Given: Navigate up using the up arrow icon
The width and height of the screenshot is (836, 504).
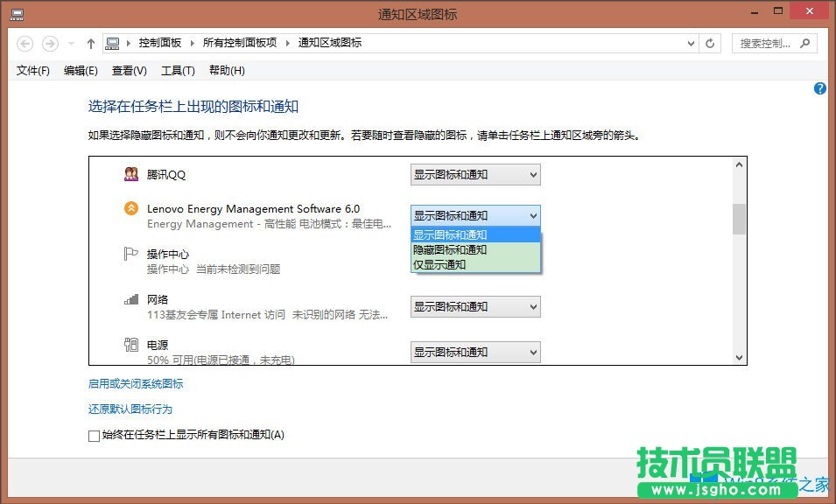Looking at the screenshot, I should pos(91,42).
